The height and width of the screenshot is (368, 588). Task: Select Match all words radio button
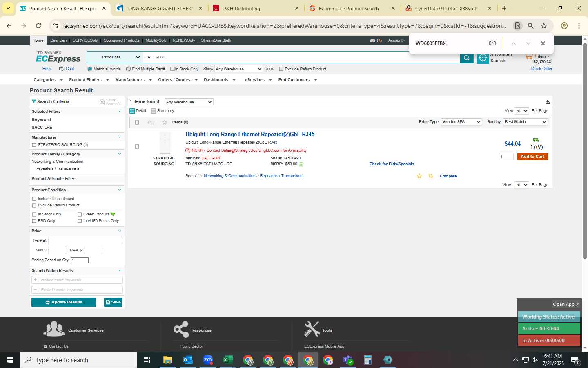pyautogui.click(x=90, y=69)
